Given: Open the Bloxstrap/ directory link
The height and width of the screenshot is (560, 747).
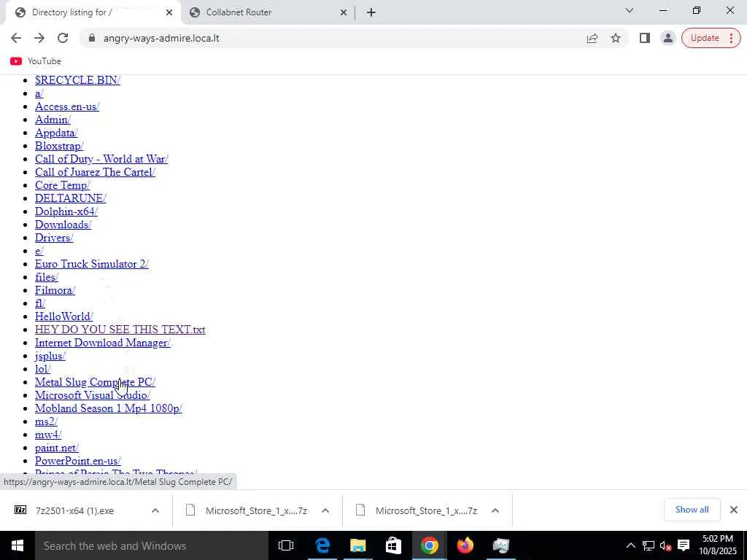Looking at the screenshot, I should point(59,146).
